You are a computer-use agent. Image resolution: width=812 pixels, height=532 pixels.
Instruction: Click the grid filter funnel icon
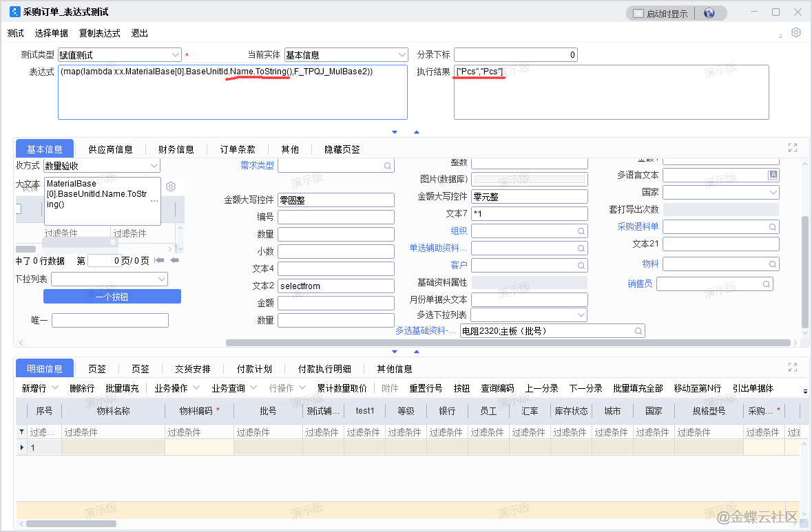21,432
